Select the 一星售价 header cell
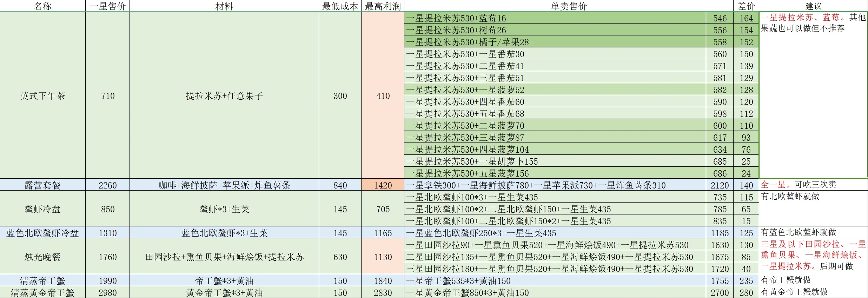The width and height of the screenshot is (868, 298). (x=107, y=6)
